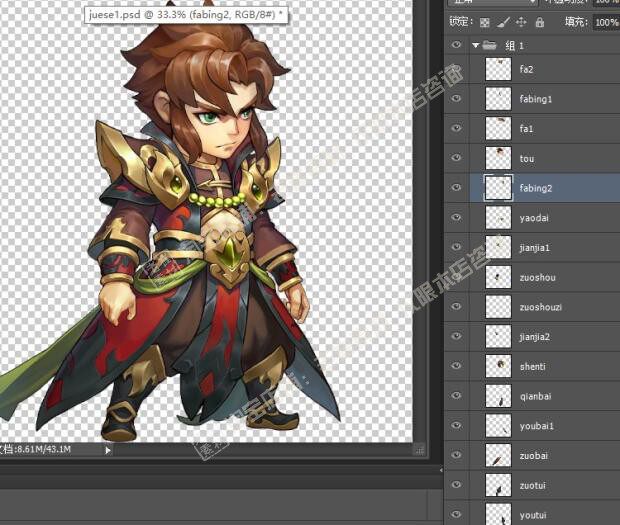Image resolution: width=620 pixels, height=525 pixels.
Task: Click the lock all padlock icon
Action: [x=540, y=22]
